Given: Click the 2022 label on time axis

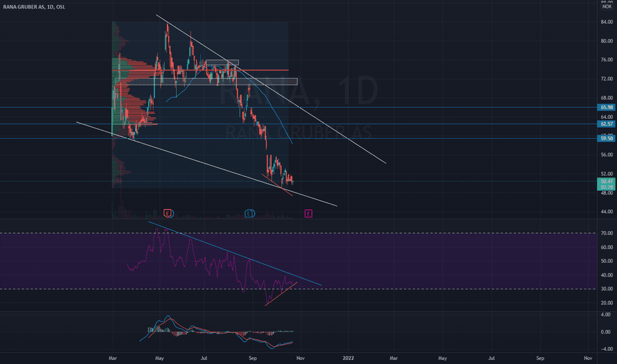Looking at the screenshot, I should pos(348,358).
